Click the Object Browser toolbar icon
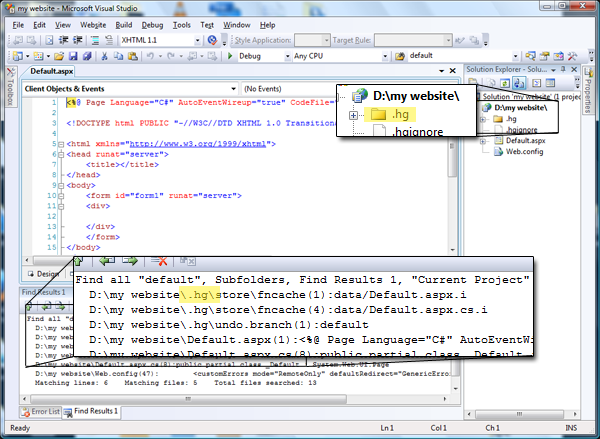Viewport: 600px width, 439px height. click(x=558, y=56)
